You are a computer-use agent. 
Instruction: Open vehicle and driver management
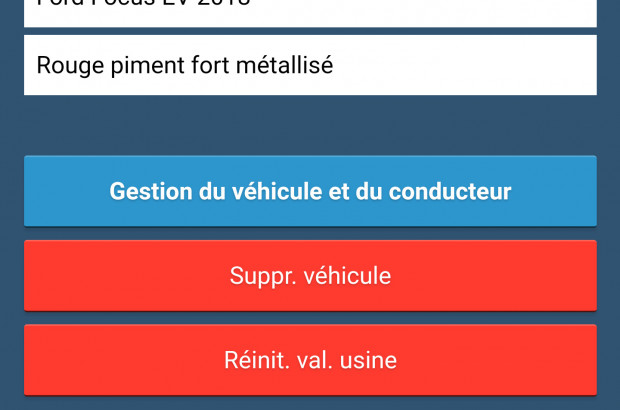[310, 191]
